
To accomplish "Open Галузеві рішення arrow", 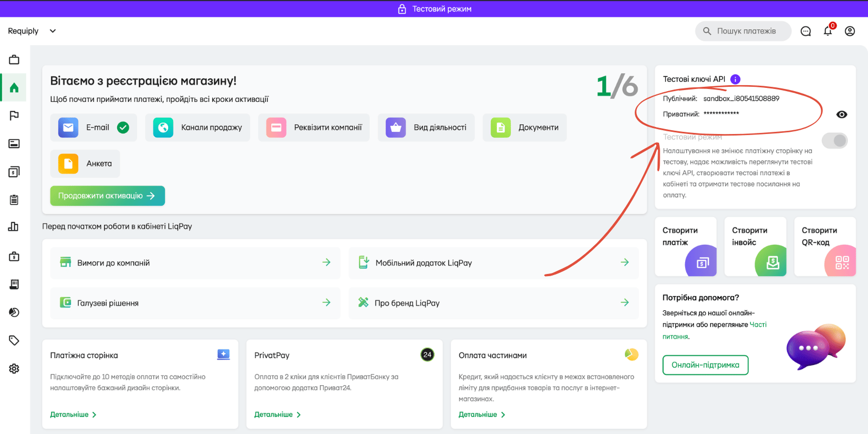I will tap(327, 303).
